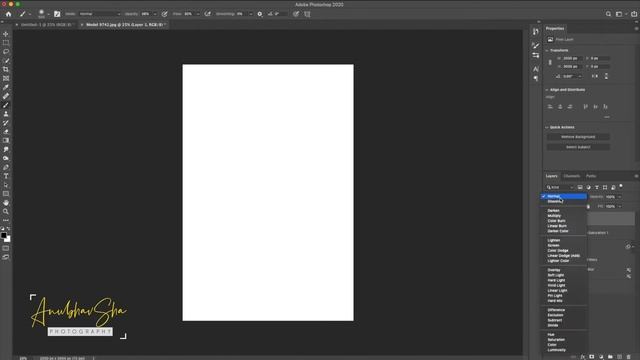
Task: Open brush Mode dropdown in options bar
Action: click(100, 14)
